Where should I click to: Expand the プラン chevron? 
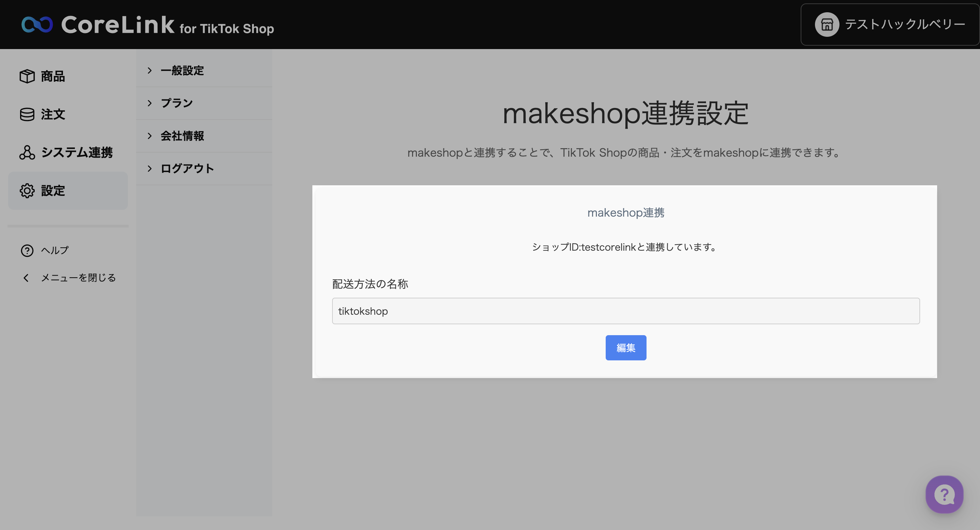(x=149, y=103)
